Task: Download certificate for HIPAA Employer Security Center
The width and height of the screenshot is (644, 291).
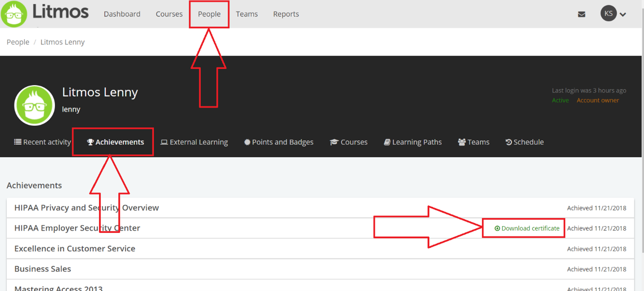Action: click(x=527, y=228)
